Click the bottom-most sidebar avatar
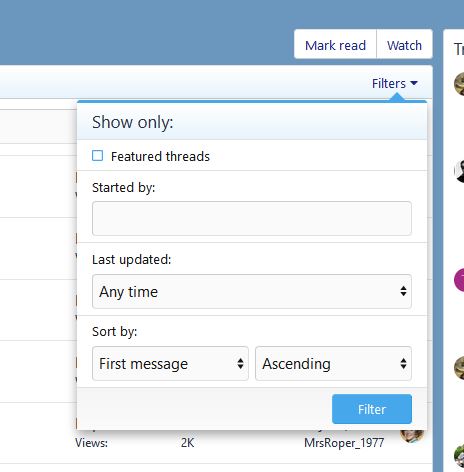Image resolution: width=464 pixels, height=472 pixels. point(459,455)
